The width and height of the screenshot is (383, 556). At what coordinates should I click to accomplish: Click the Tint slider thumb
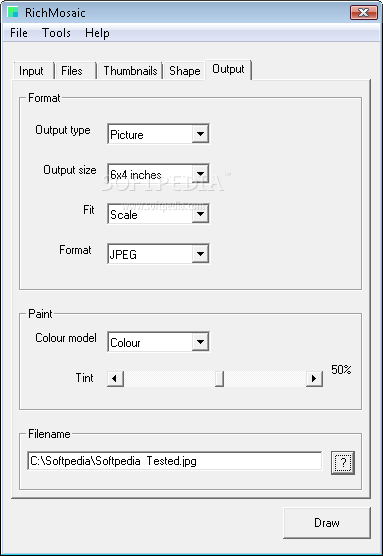point(220,379)
